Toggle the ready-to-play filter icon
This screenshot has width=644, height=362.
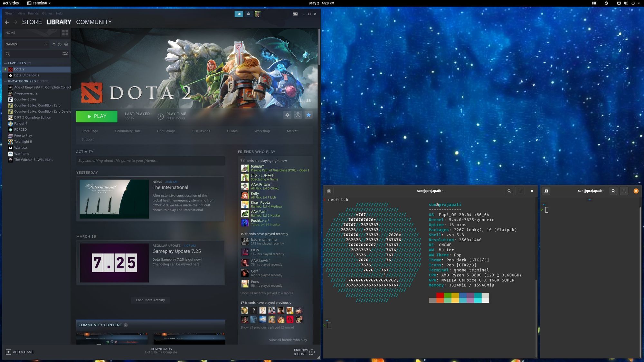tap(66, 44)
